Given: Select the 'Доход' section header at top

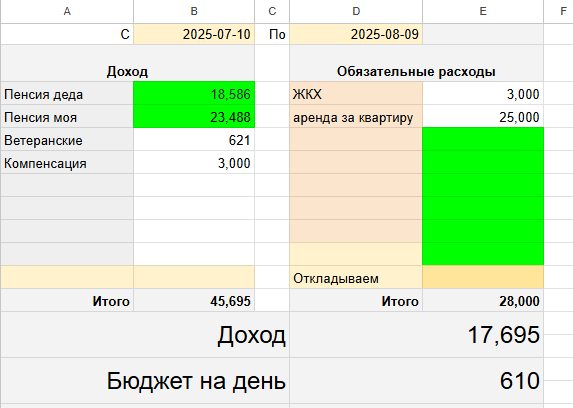Looking at the screenshot, I should (128, 63).
